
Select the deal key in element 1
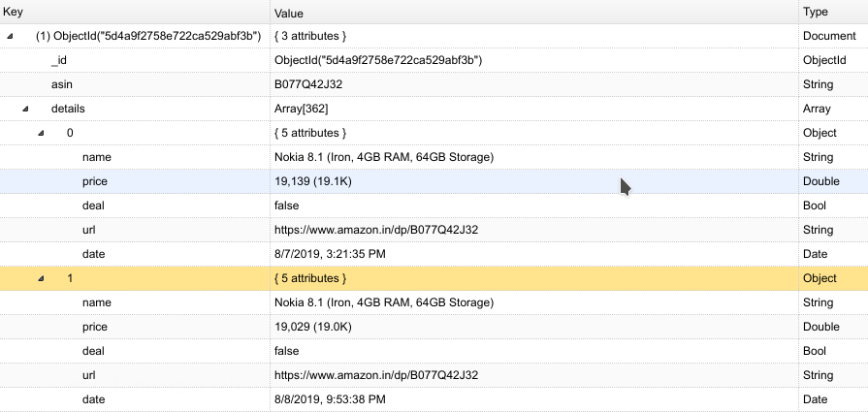click(93, 351)
